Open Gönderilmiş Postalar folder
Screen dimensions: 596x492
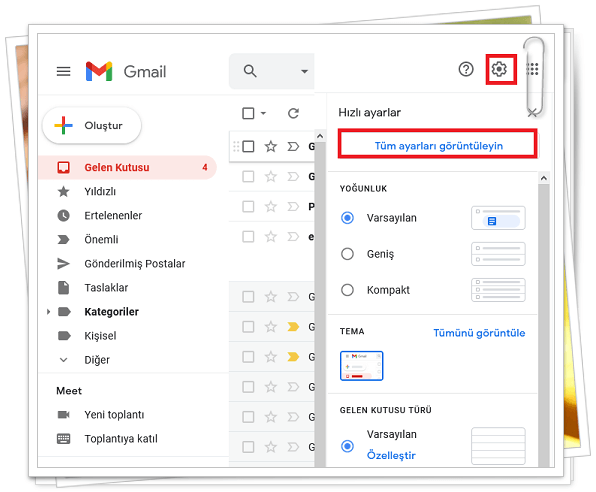click(x=135, y=263)
